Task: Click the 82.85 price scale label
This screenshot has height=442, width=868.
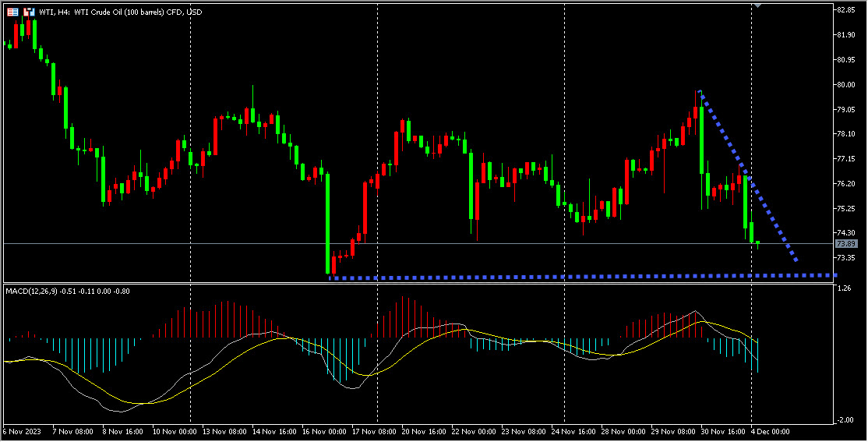Action: point(846,10)
